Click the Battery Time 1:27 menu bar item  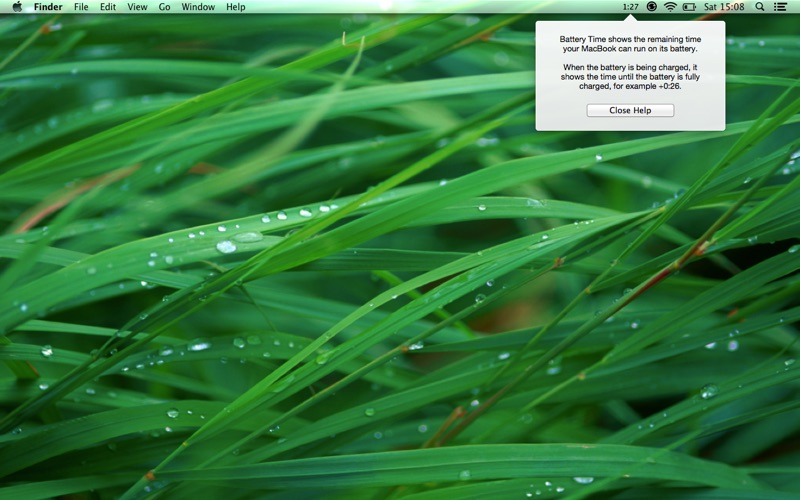point(631,7)
